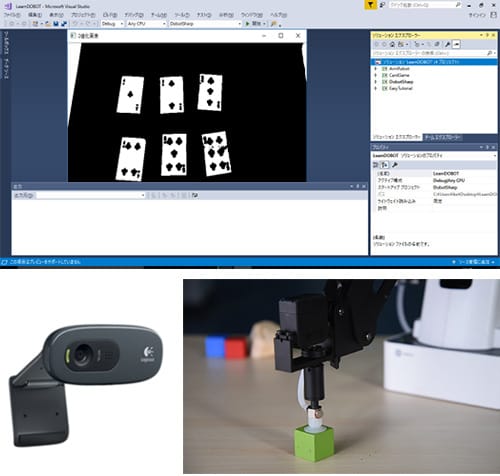The width and height of the screenshot is (500, 476).
Task: Switch to the Team Explorer tab
Action: click(x=443, y=137)
